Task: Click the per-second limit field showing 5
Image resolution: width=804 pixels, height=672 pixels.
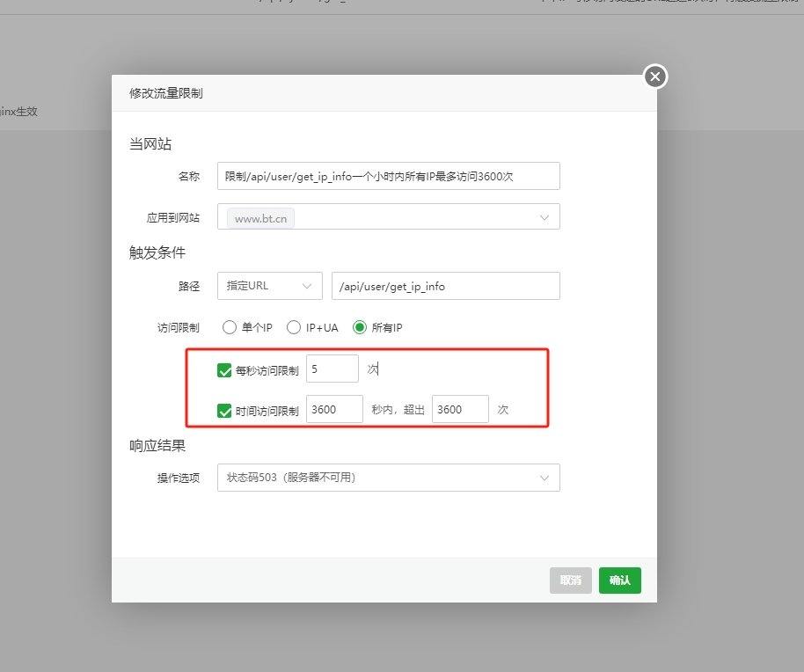Action: pyautogui.click(x=332, y=369)
